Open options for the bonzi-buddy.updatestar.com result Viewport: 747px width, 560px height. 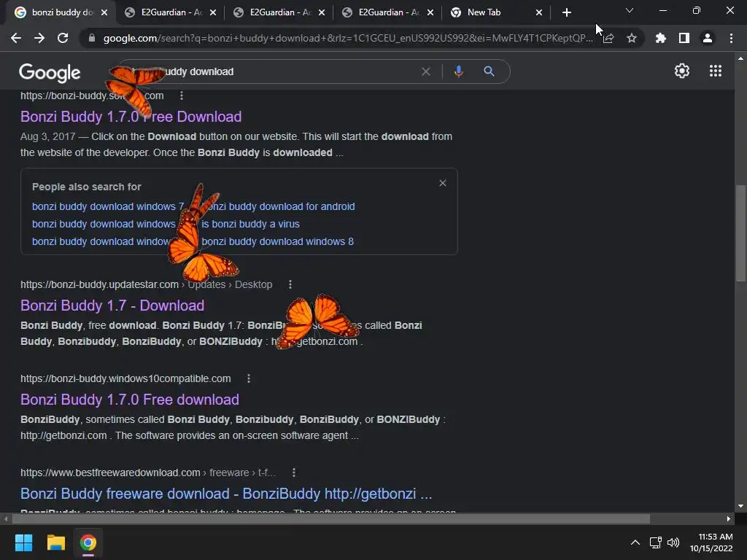coord(290,284)
